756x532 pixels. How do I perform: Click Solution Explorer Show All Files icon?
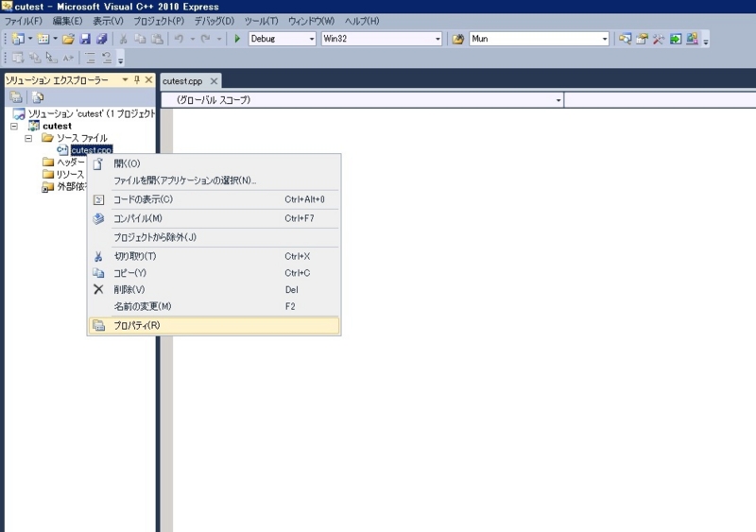point(38,97)
